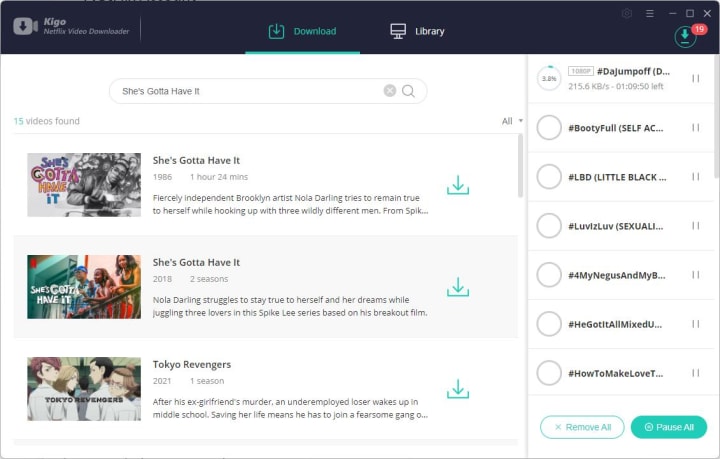Screen dimensions: 720x459
Task: Click the progress circle beside #HowToMakeLoveT
Action: 549,373
